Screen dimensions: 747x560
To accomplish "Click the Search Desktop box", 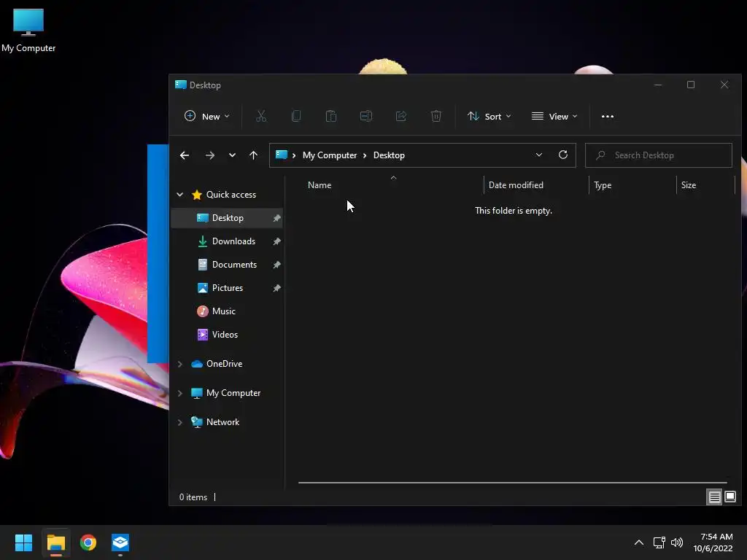I will [659, 155].
